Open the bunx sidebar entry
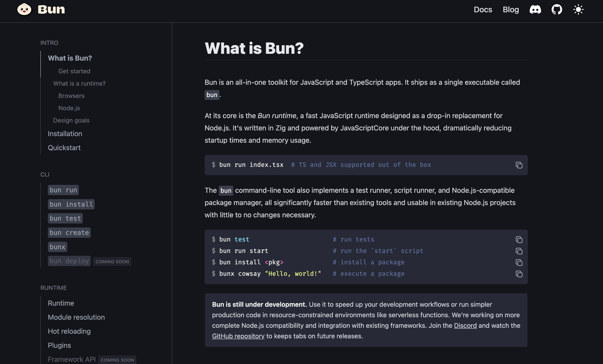 [58, 247]
